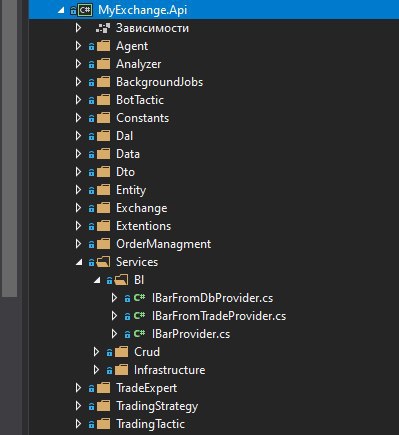This screenshot has height=435, width=399.
Task: Click the lock icon beside the Dal folder
Action: [91, 137]
